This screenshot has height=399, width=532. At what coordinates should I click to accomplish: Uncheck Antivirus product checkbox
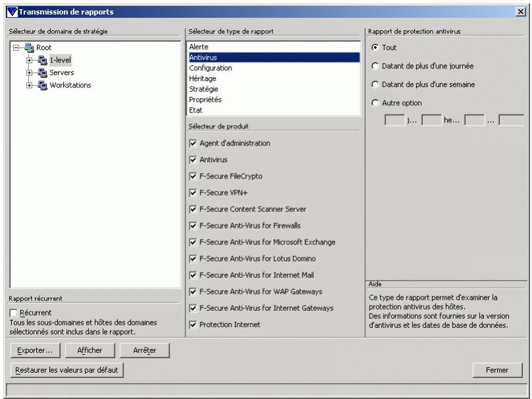193,159
